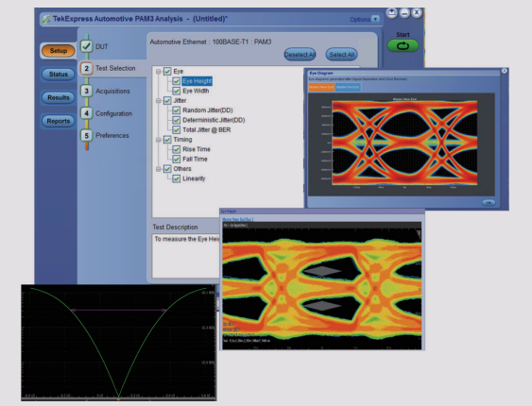Click the TekExpress logo icon in title bar
Viewport: 532px width, 406px height.
(x=46, y=19)
